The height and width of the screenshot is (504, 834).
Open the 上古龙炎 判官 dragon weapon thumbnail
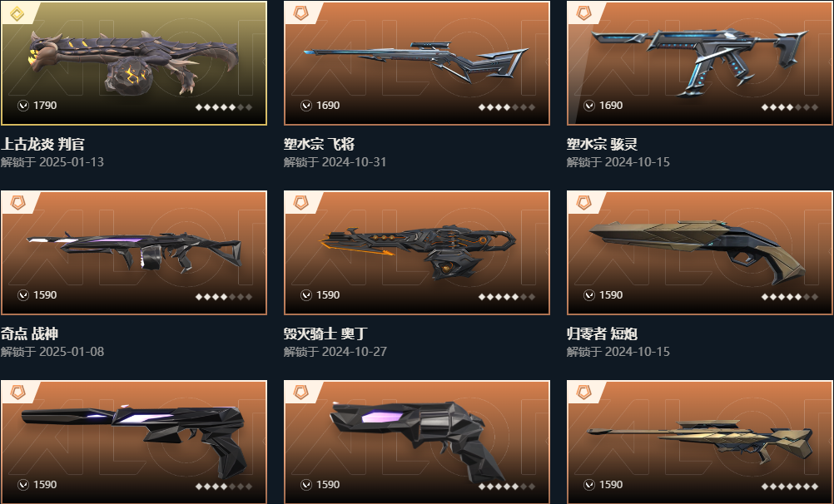[133, 62]
